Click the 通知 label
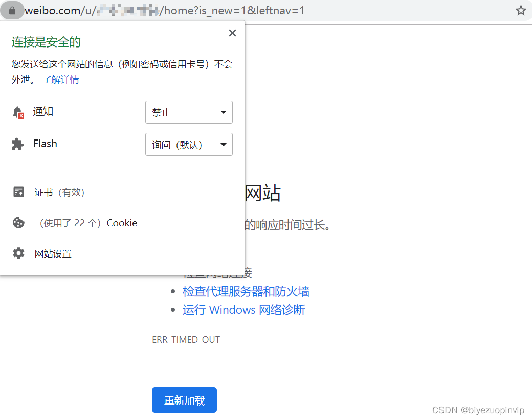The image size is (532, 420). (43, 111)
